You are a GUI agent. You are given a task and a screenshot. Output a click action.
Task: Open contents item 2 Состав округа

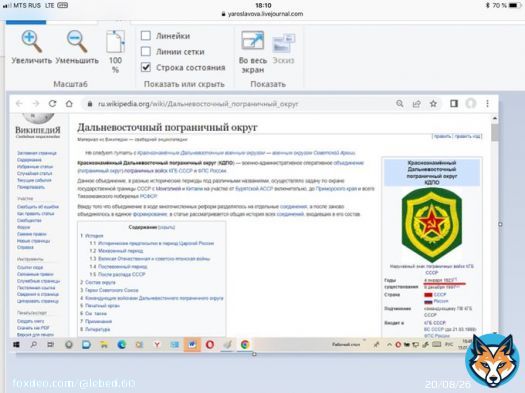(x=98, y=282)
